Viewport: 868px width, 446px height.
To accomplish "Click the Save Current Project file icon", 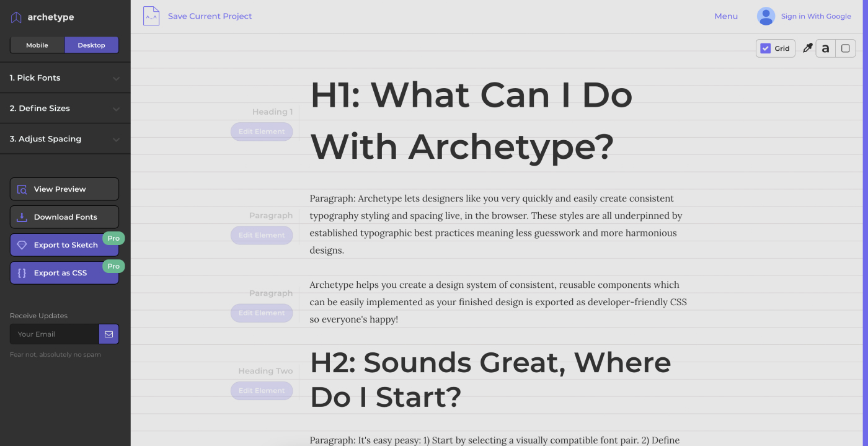I will tap(151, 16).
